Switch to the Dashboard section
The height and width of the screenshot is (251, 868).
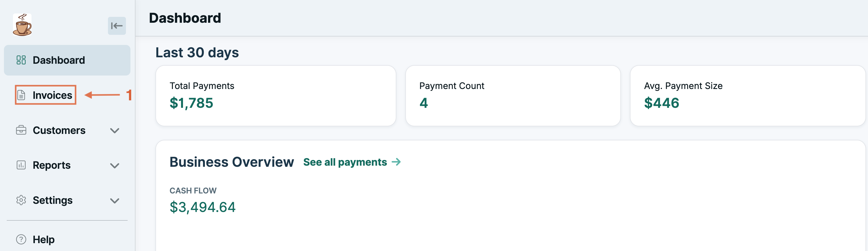59,60
